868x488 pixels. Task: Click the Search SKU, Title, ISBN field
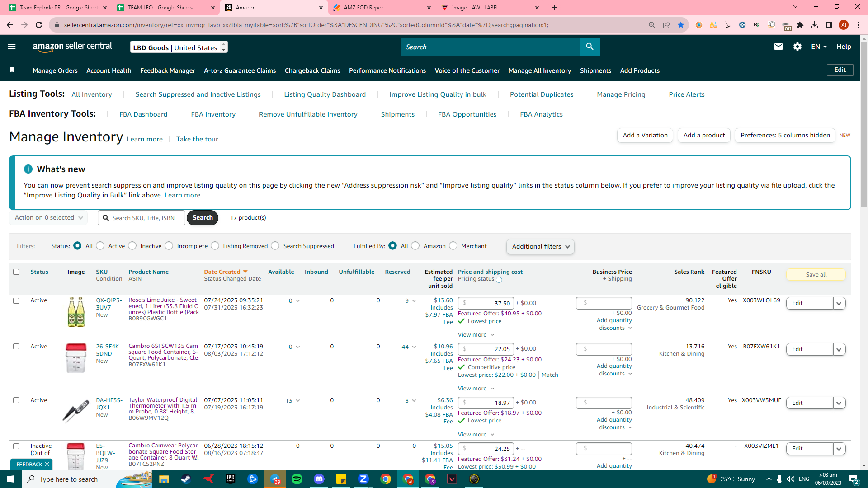[x=142, y=218]
